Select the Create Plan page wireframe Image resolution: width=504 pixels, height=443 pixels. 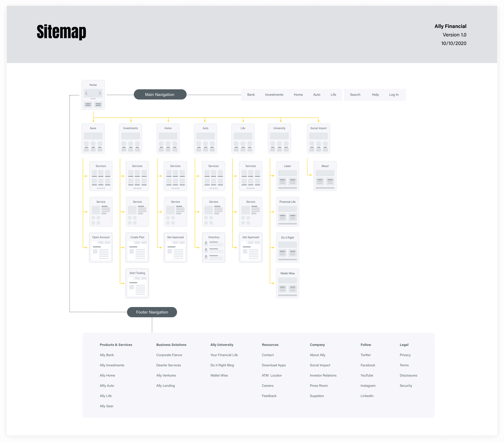(x=137, y=248)
